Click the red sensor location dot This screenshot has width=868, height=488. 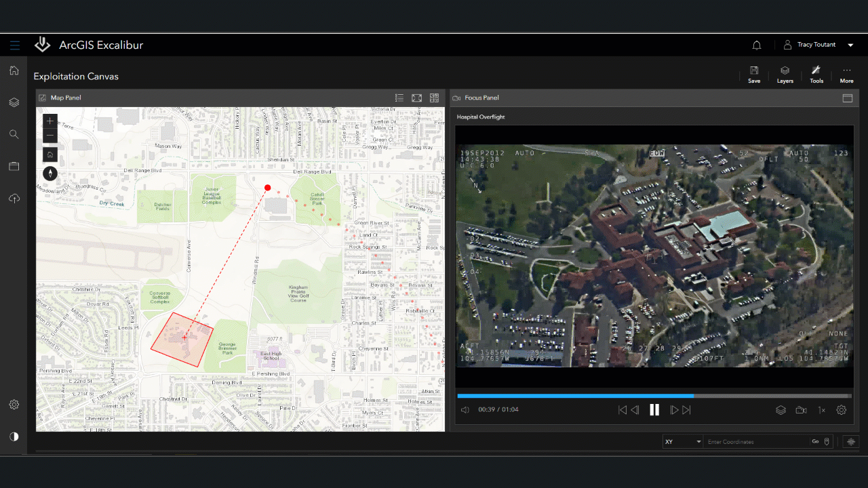268,188
